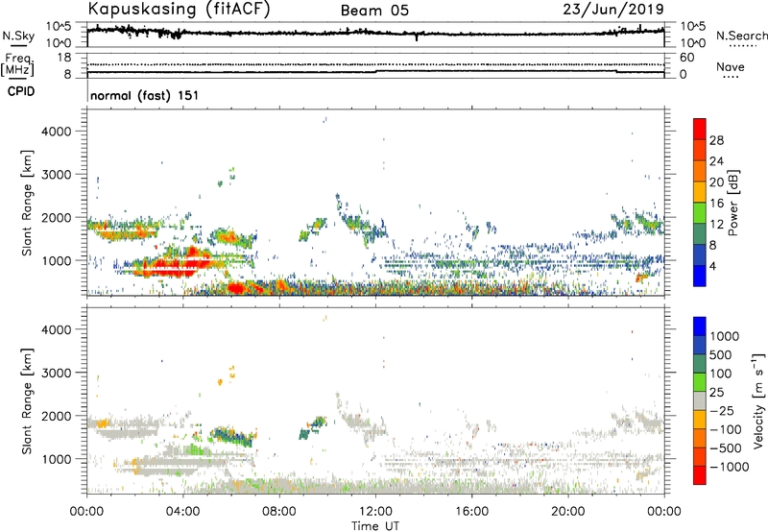Click "Slant Range [km]" on the velocity panel
Viewport: 768px width, 532px height.
28,401
